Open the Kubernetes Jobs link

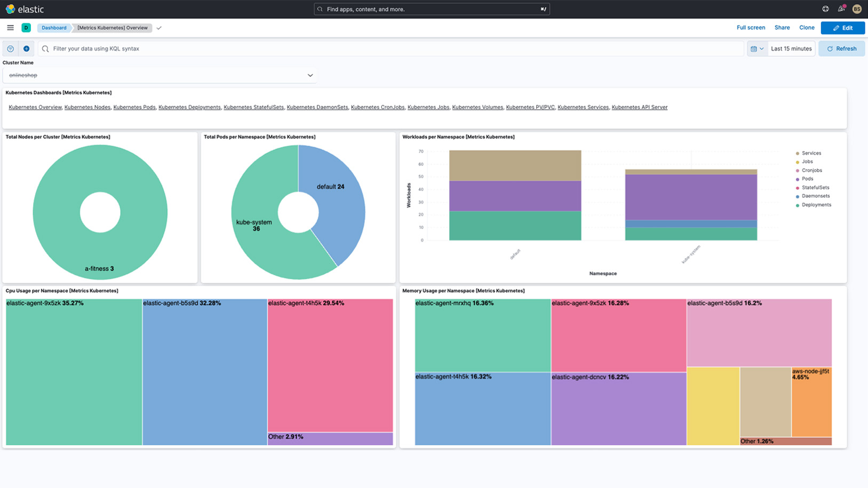[x=428, y=107]
